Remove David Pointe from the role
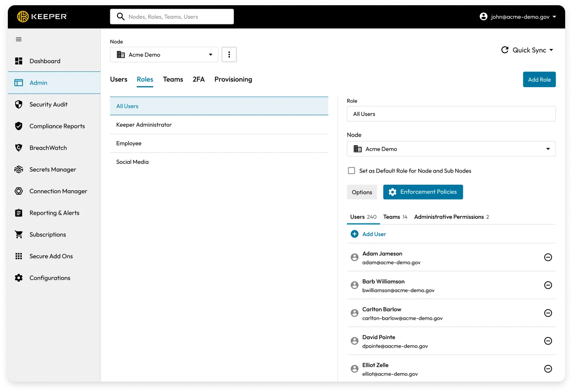The height and width of the screenshot is (392, 573). pos(548,341)
